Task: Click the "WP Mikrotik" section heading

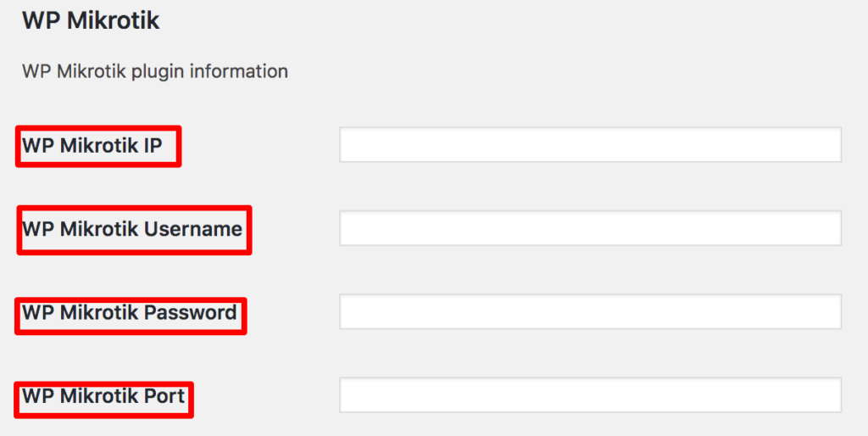Action: 91,21
